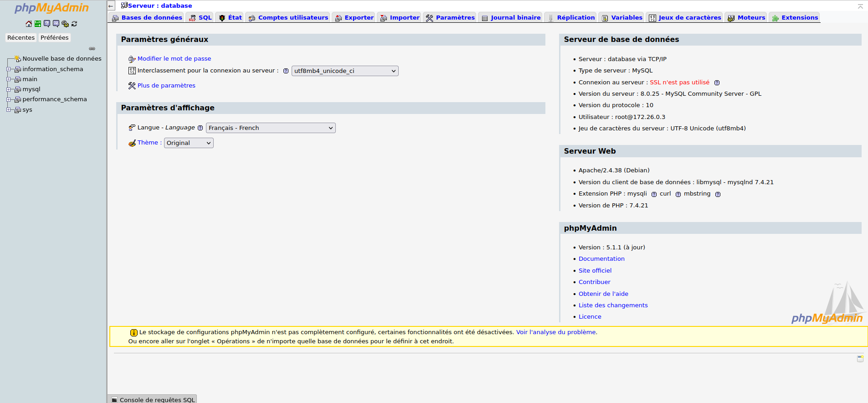Expand the mysql database node
868x403 pixels.
(8, 89)
